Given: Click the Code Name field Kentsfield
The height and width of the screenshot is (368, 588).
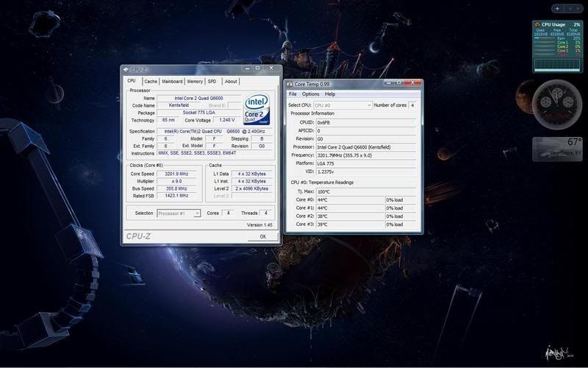Looking at the screenshot, I should pos(179,105).
